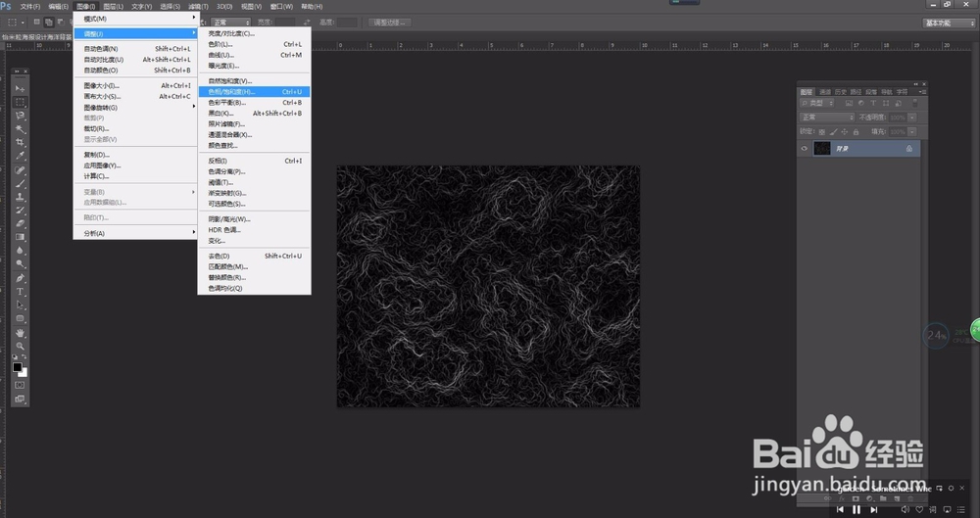980x518 pixels.
Task: Click the 背景 layer thumbnail
Action: pyautogui.click(x=822, y=149)
